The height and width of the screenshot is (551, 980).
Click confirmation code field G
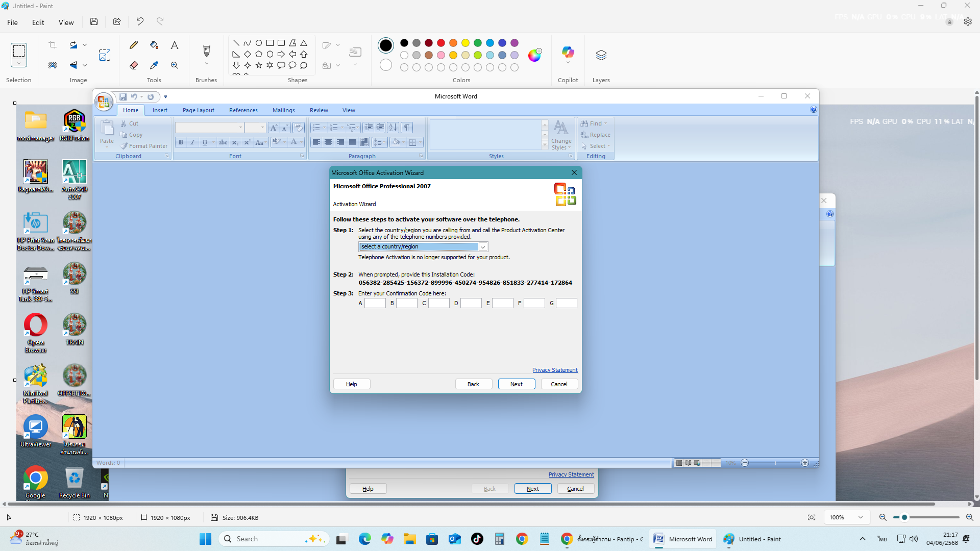click(x=567, y=303)
